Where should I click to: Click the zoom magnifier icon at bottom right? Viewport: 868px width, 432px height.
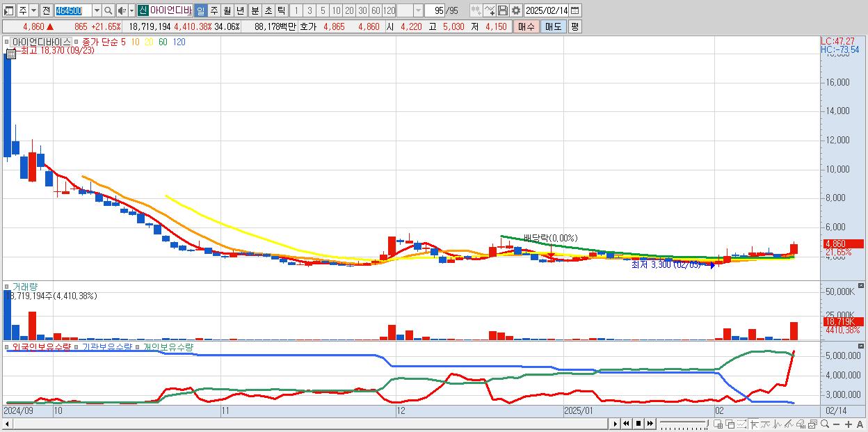pos(824,424)
